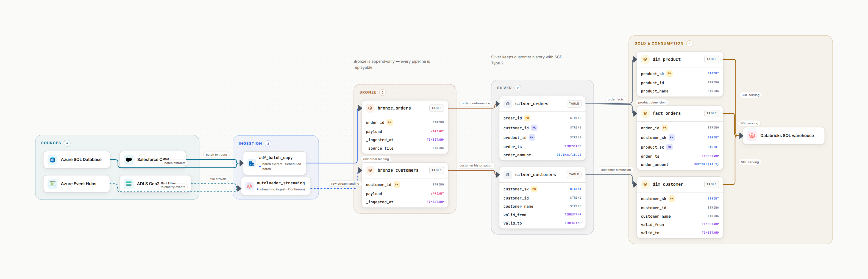The width and height of the screenshot is (868, 279).
Task: Click the BRONZE group title
Action: (x=368, y=92)
